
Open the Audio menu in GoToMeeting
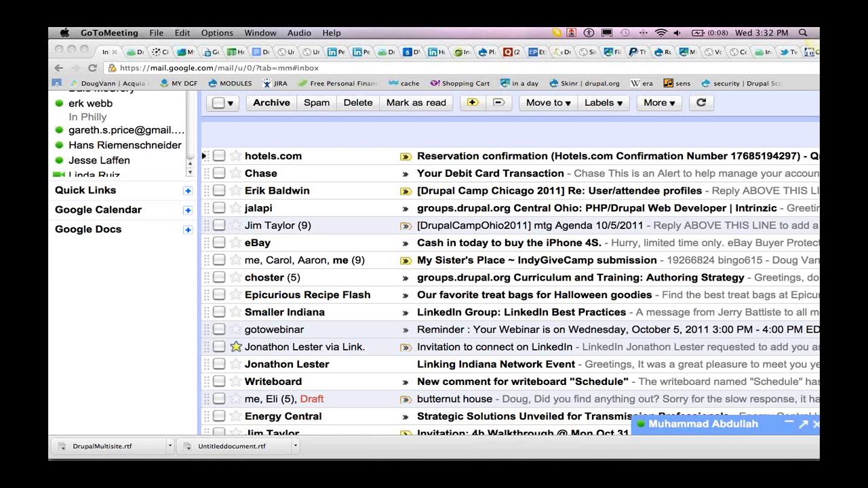[299, 33]
